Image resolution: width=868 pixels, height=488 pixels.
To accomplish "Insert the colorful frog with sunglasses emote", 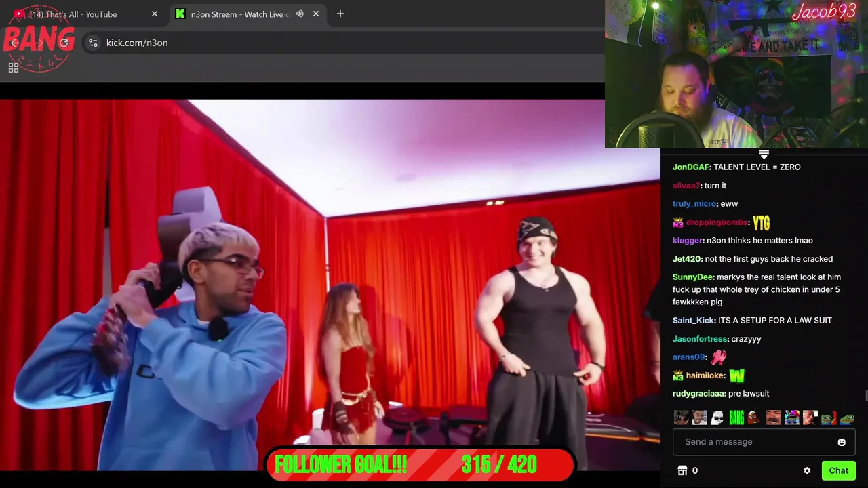I will tap(791, 418).
